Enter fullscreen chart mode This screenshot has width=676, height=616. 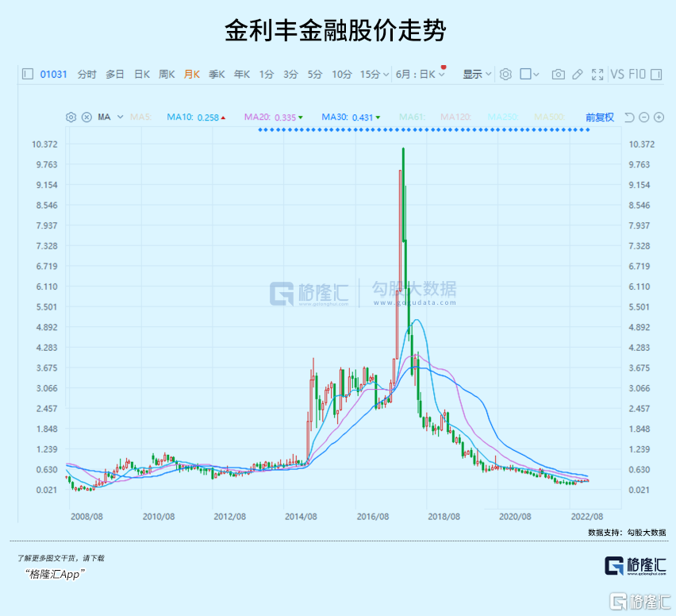click(x=597, y=75)
